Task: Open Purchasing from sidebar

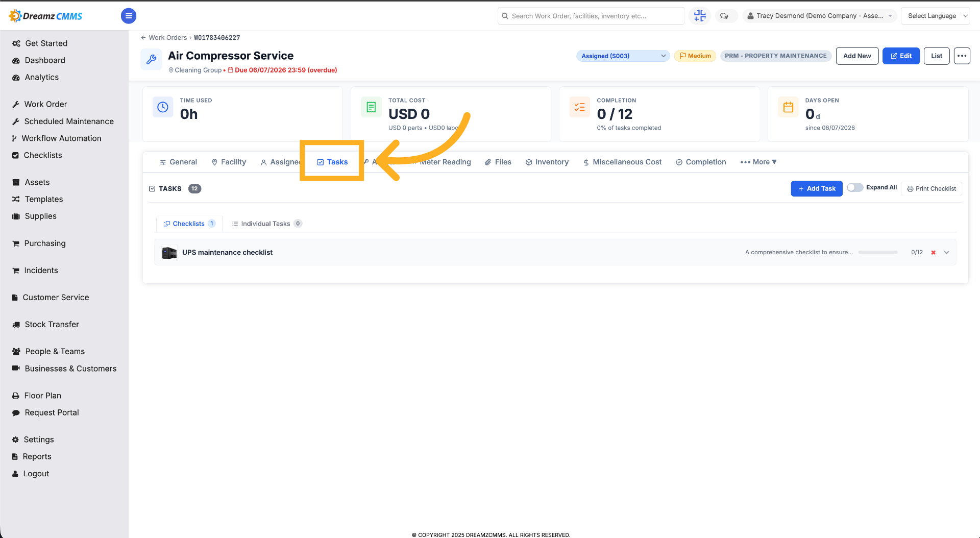Action: 45,243
